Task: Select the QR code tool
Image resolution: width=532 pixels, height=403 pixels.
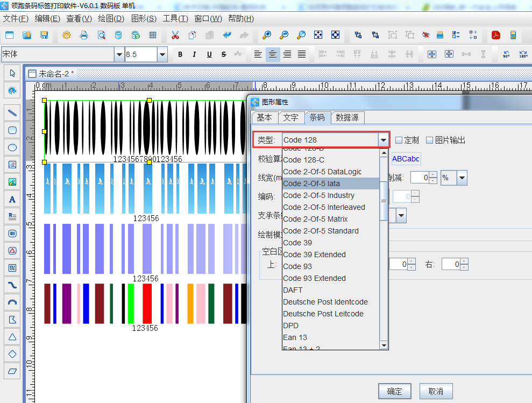Action: click(x=12, y=268)
